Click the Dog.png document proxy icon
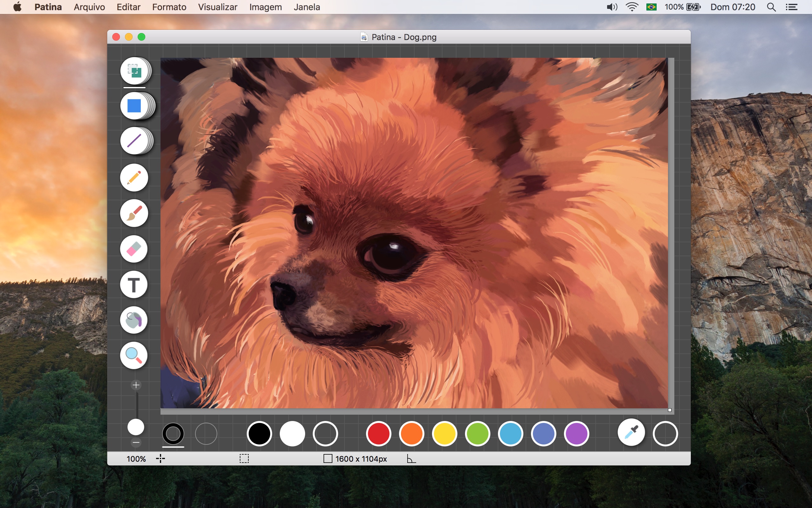Viewport: 812px width, 508px height. [x=364, y=37]
